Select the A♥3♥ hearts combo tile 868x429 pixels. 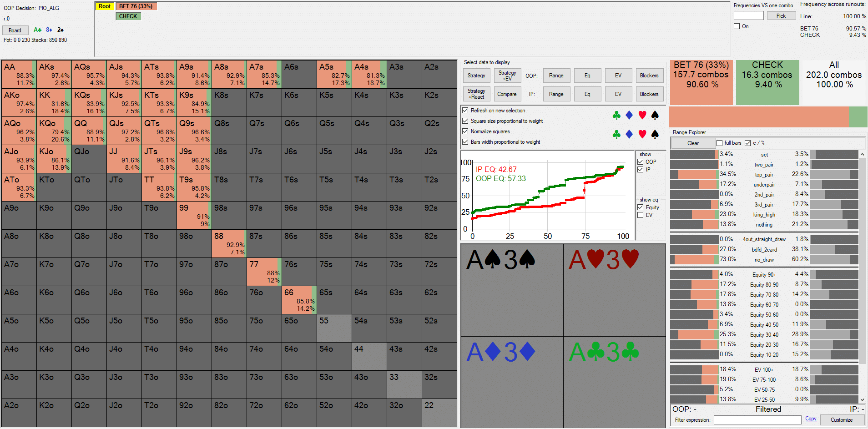coord(614,290)
